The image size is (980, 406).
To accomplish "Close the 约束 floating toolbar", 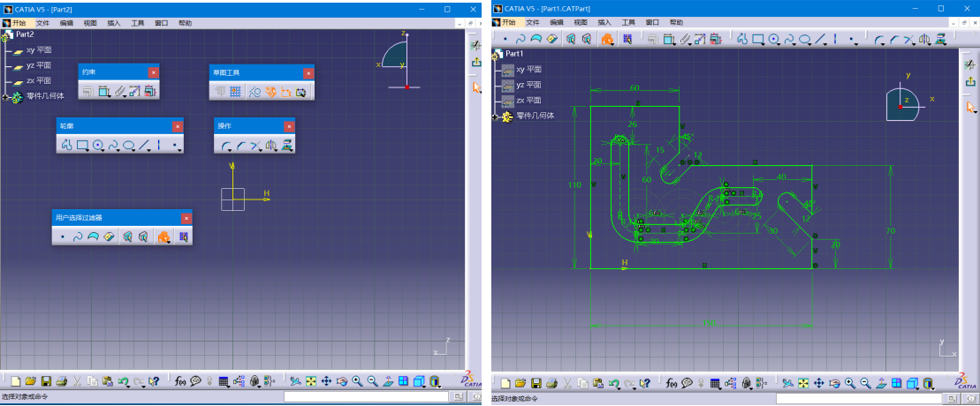I will 153,72.
